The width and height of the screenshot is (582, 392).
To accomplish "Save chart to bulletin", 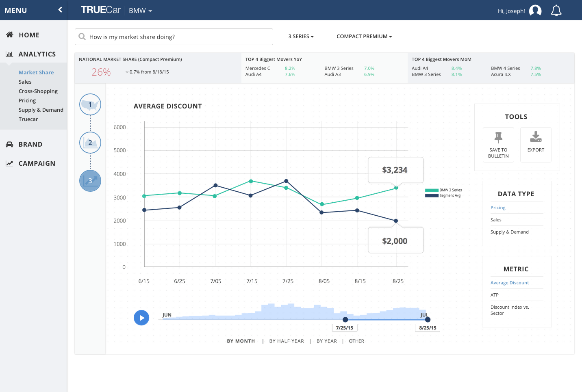I will click(498, 145).
